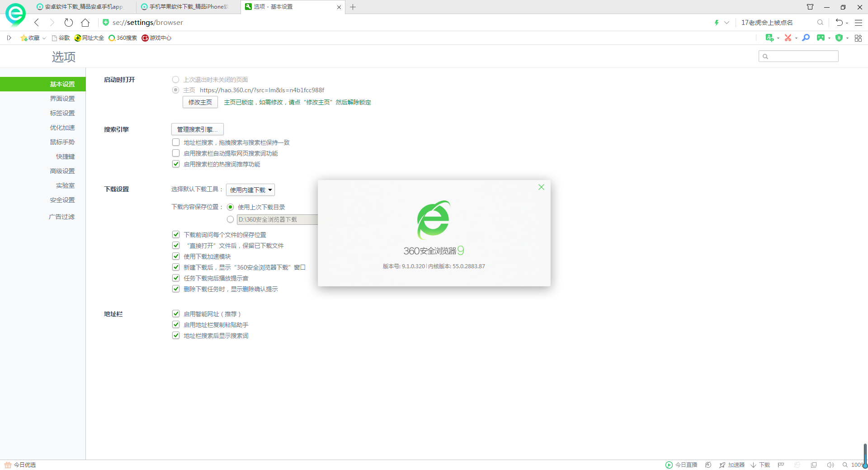The width and height of the screenshot is (868, 470).
Task: Open the blue key password manager icon
Action: pyautogui.click(x=806, y=38)
